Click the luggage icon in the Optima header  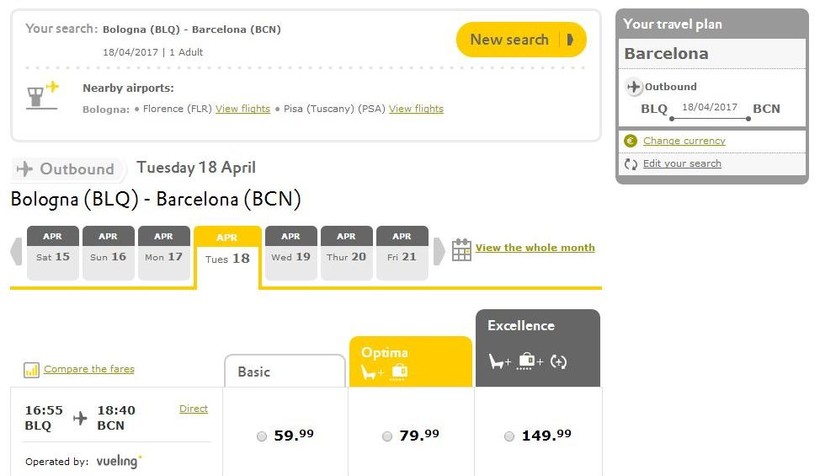399,372
